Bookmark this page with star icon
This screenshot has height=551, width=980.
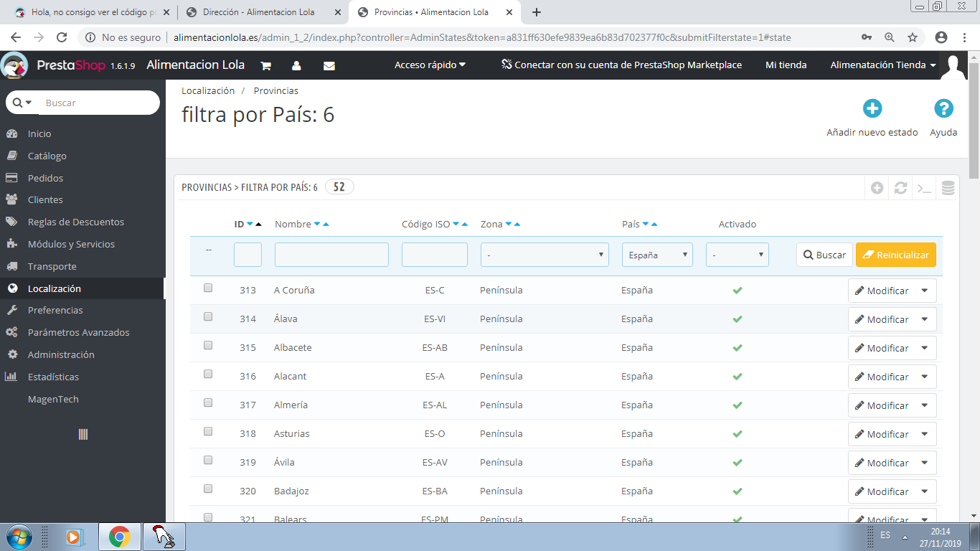pos(913,37)
